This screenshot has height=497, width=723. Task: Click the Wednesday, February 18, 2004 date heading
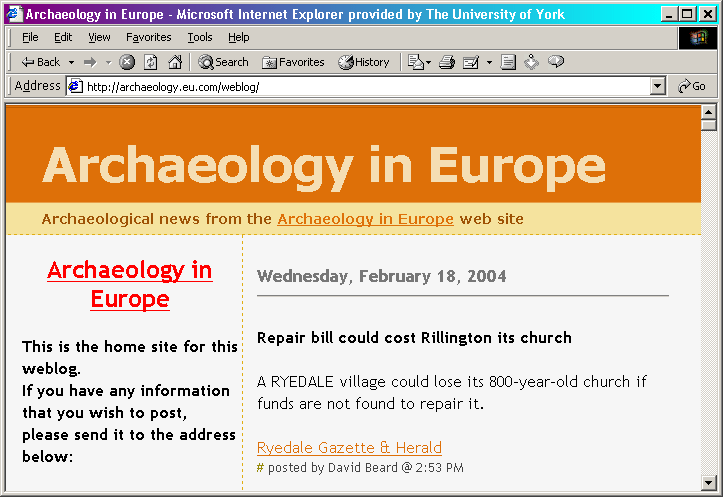pyautogui.click(x=381, y=276)
